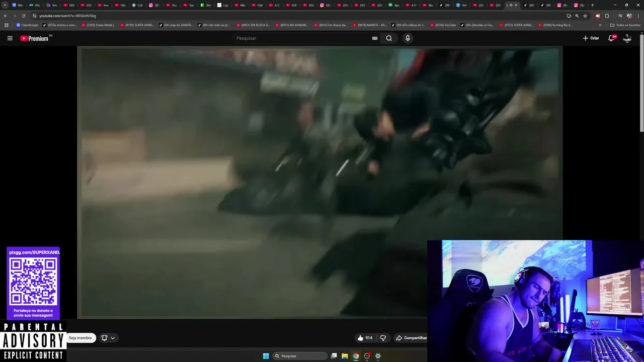Expand the channel notification bell dropdown

108,338
